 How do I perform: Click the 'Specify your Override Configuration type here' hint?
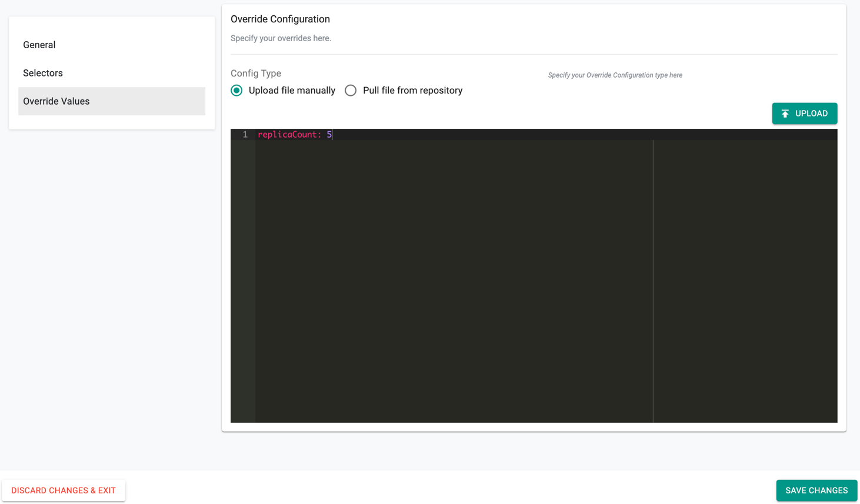615,75
